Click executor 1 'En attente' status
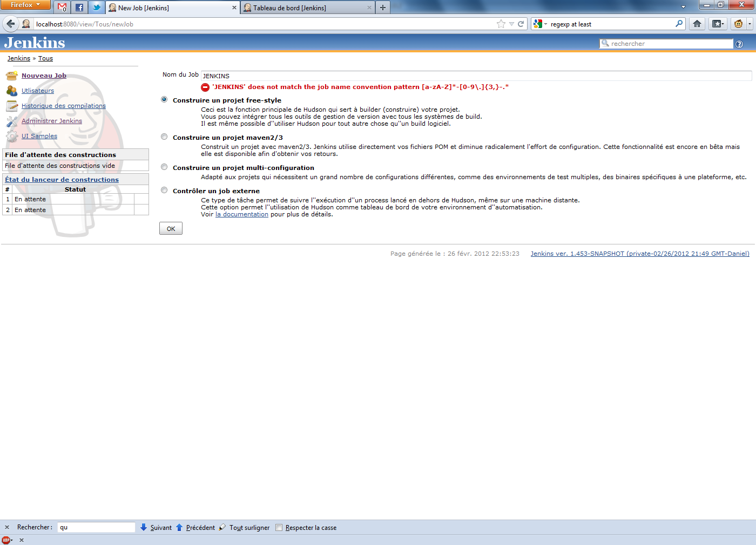Viewport: 756px width, 545px height. point(30,199)
